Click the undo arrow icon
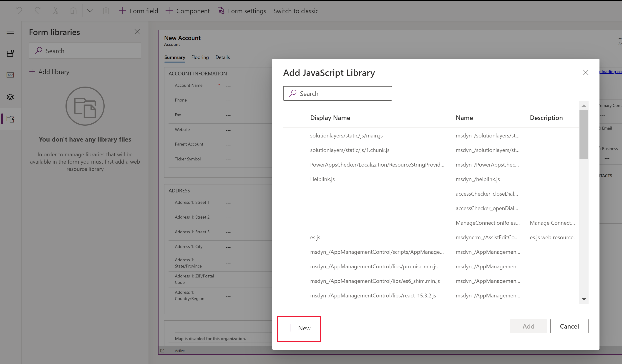The image size is (622, 364). [20, 10]
